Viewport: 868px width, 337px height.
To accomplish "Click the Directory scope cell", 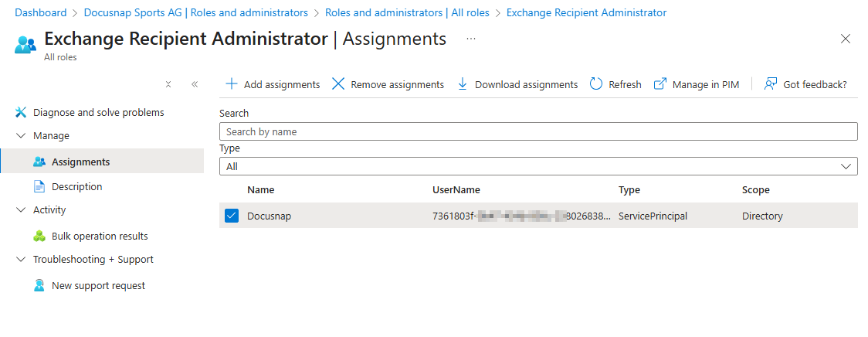I will coord(762,216).
